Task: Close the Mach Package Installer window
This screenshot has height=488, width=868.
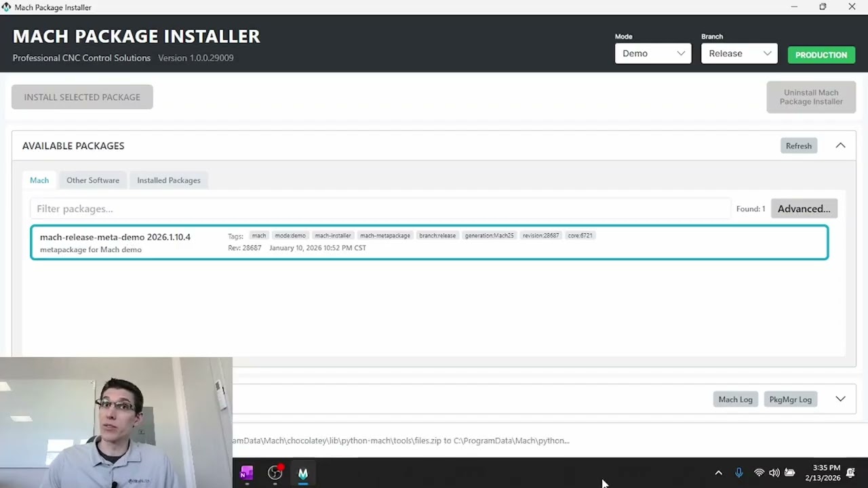Action: tap(852, 7)
